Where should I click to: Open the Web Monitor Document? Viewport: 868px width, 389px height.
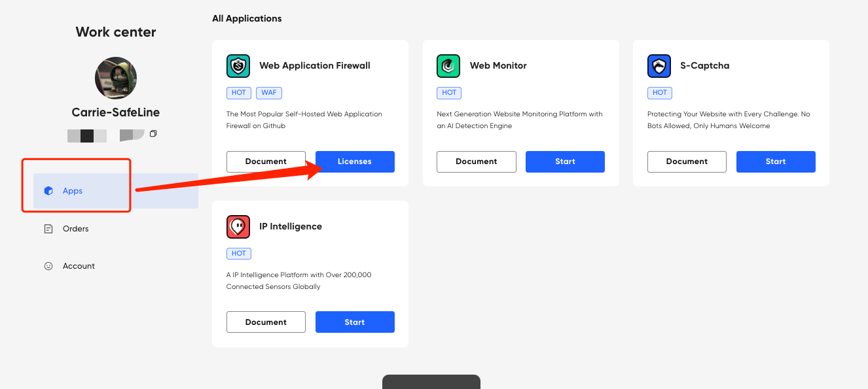coord(477,161)
